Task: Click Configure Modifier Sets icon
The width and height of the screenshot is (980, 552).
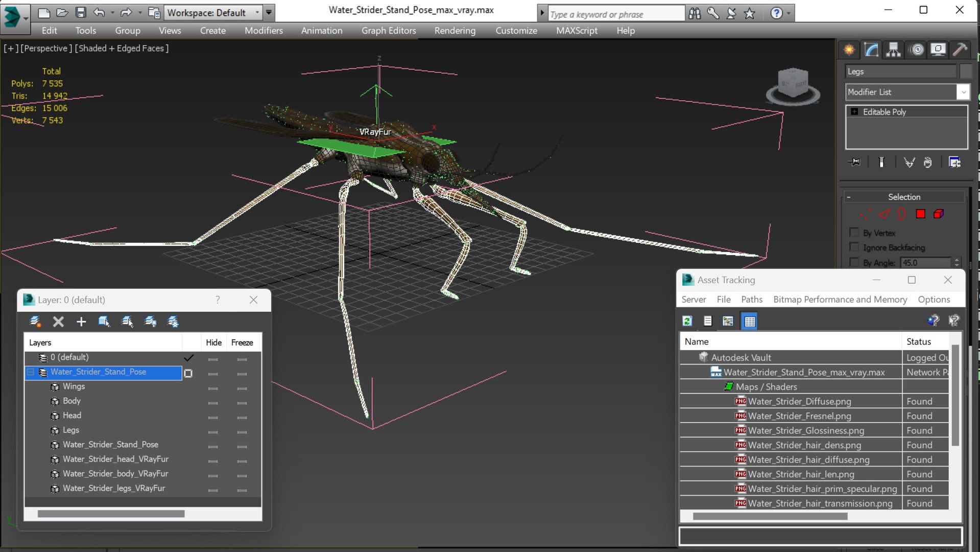Action: pos(954,163)
